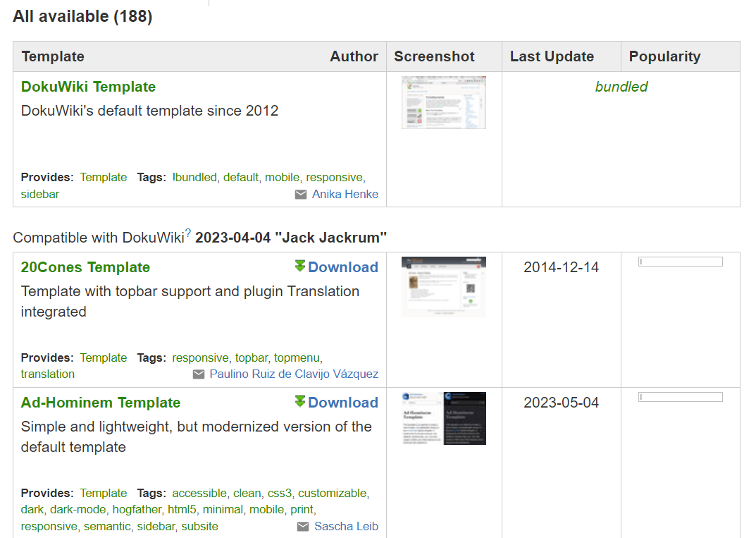Open the Ad-Hominem Template screenshot thumbnail
The height and width of the screenshot is (538, 756).
(444, 418)
